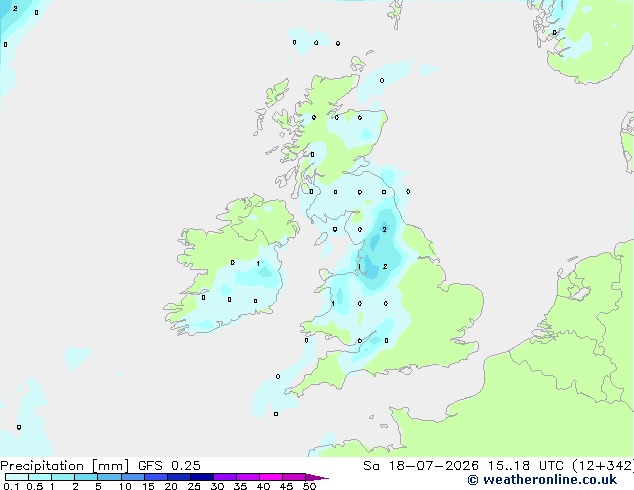Viewport: 634px width, 490px height.
Task: Select the legend swatch between 5 and 10
Action: [x=109, y=477]
